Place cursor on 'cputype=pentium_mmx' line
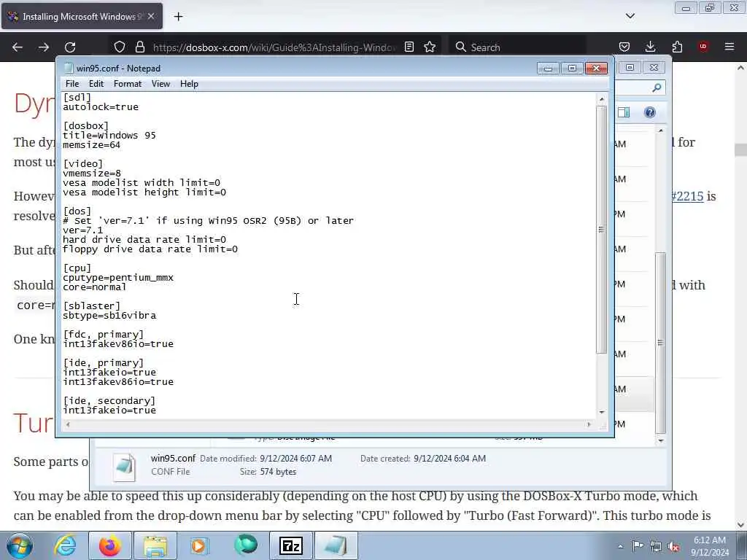Image resolution: width=747 pixels, height=560 pixels. [x=118, y=278]
